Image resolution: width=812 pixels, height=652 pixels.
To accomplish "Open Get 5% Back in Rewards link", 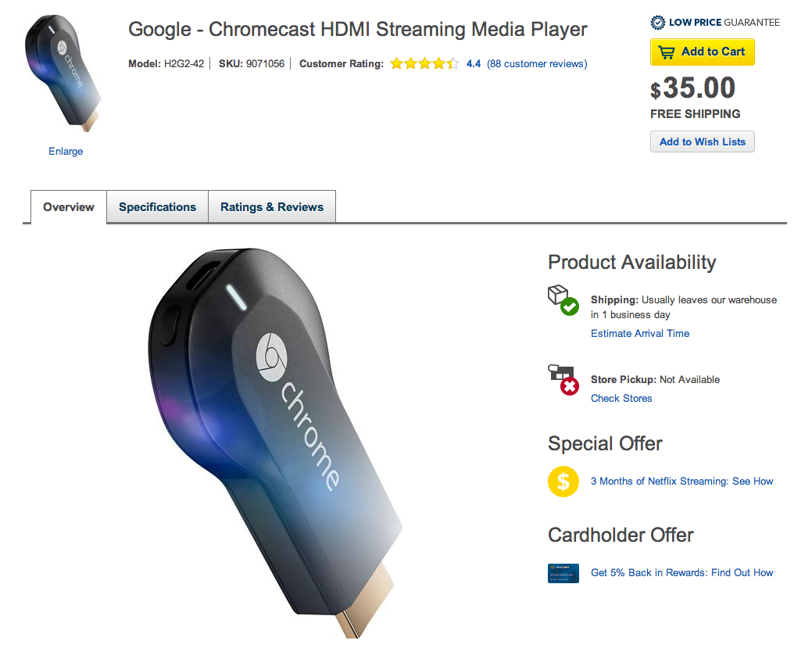I will (x=681, y=573).
